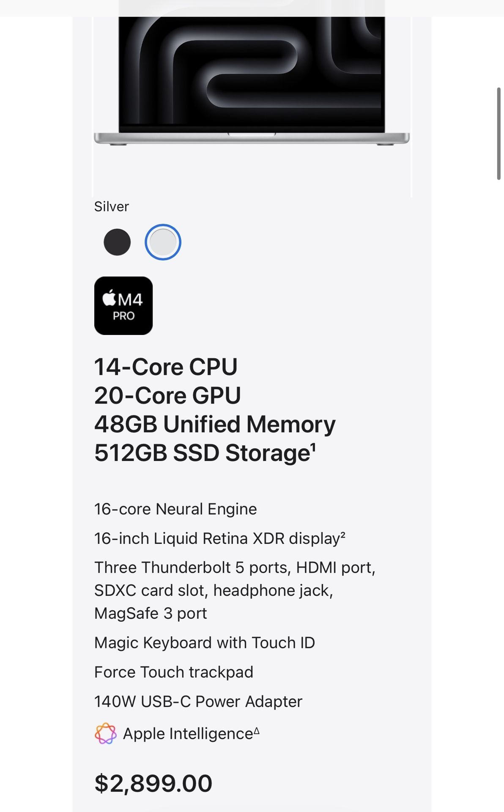Open the triangle footnote after Apple Intelligence

[257, 731]
